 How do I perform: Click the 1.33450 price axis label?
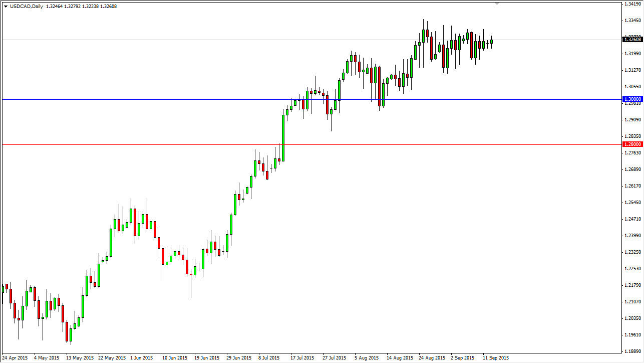point(633,21)
